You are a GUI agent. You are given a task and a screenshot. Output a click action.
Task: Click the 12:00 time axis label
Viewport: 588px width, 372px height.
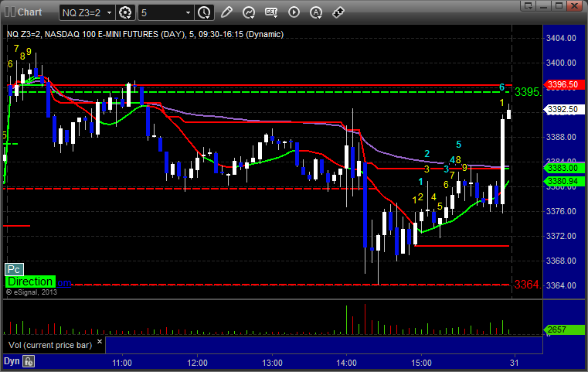click(x=197, y=363)
